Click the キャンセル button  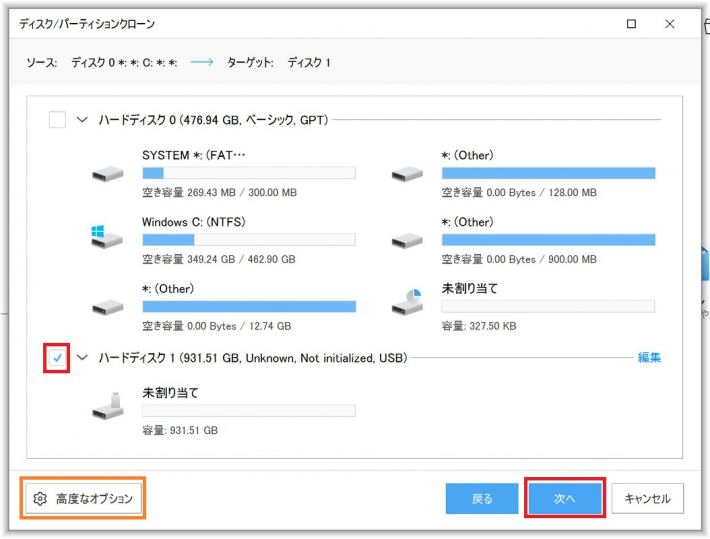(647, 498)
